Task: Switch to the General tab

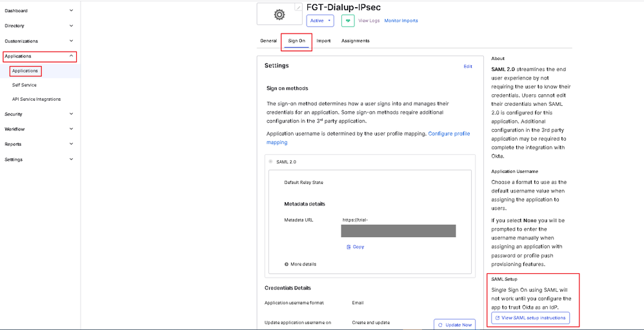Action: pyautogui.click(x=268, y=41)
